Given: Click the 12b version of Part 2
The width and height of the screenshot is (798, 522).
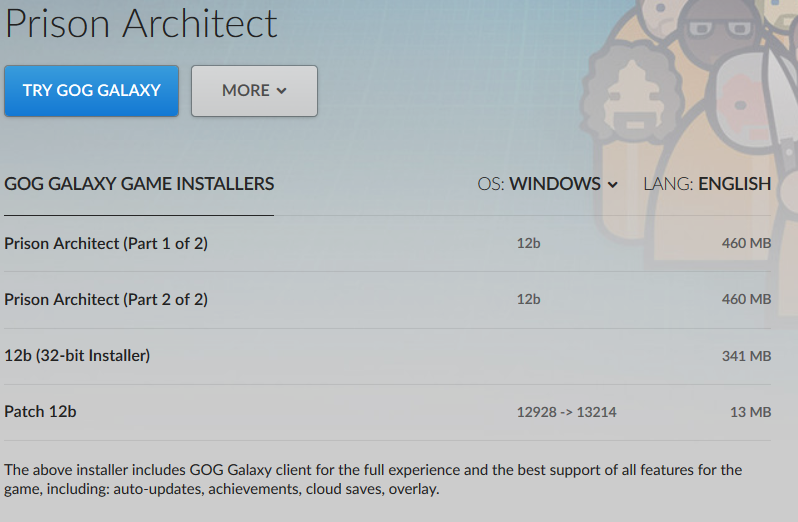Looking at the screenshot, I should point(528,300).
